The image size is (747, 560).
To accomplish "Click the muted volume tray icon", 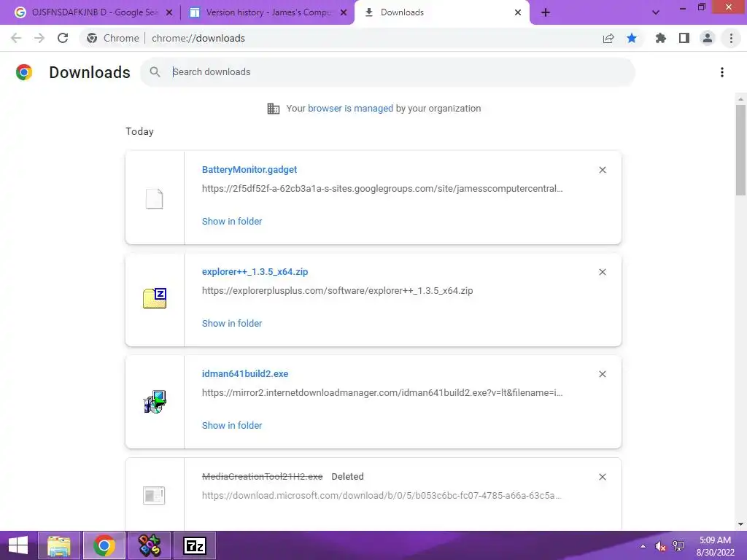I will (660, 546).
